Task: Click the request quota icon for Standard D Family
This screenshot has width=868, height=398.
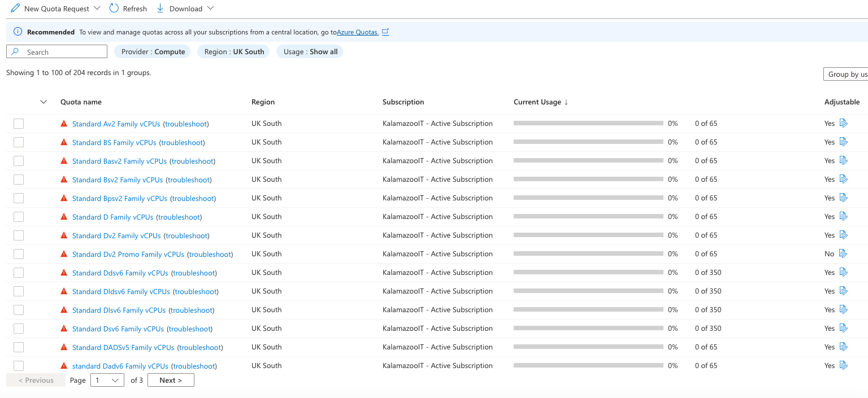Action: coord(844,216)
